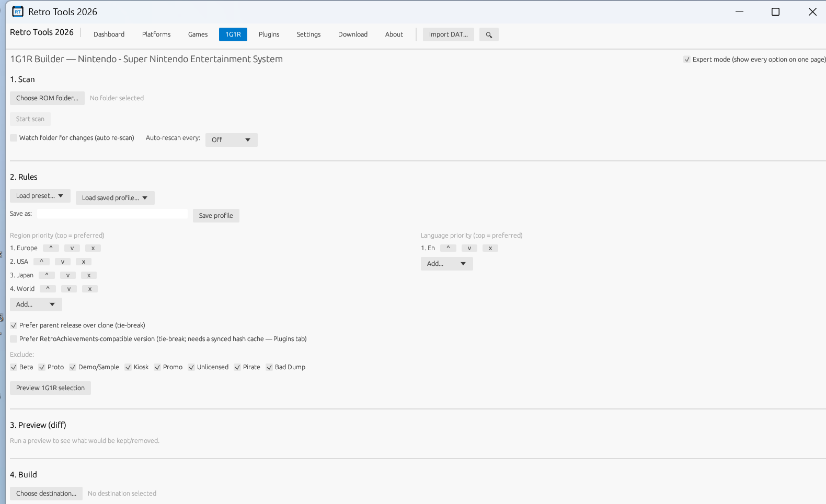The height and width of the screenshot is (504, 826).
Task: Uncheck Proto exclusion
Action: pos(42,367)
